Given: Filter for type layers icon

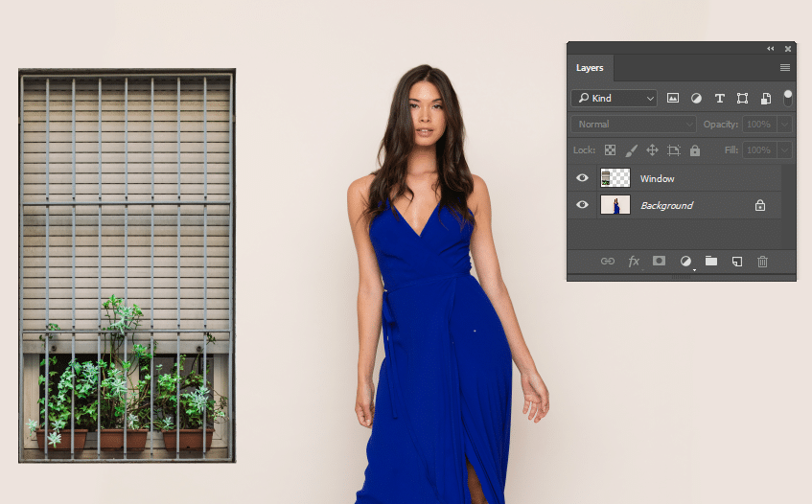Looking at the screenshot, I should 719,98.
